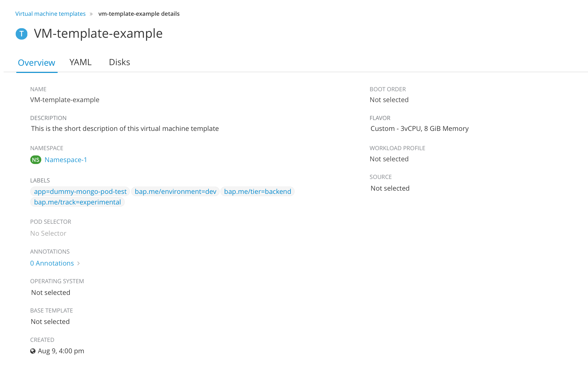This screenshot has height=372, width=588.
Task: Click the Aug 9 created timestamp
Action: [x=61, y=351]
